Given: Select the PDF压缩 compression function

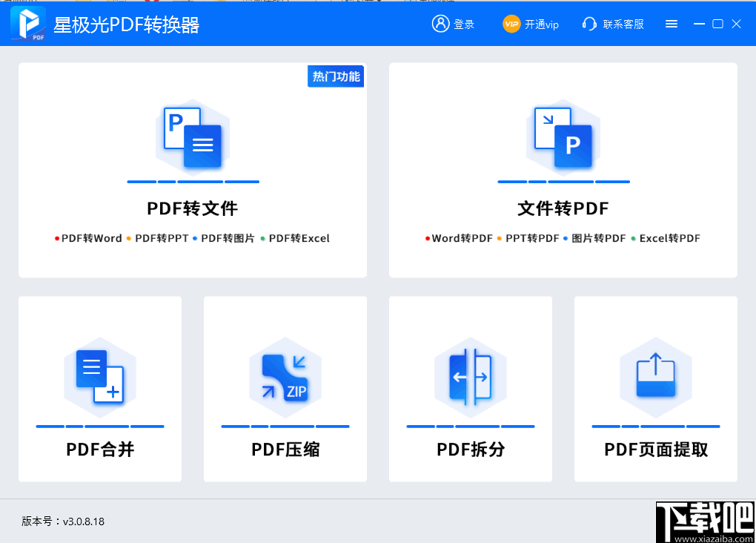Looking at the screenshot, I should [285, 389].
